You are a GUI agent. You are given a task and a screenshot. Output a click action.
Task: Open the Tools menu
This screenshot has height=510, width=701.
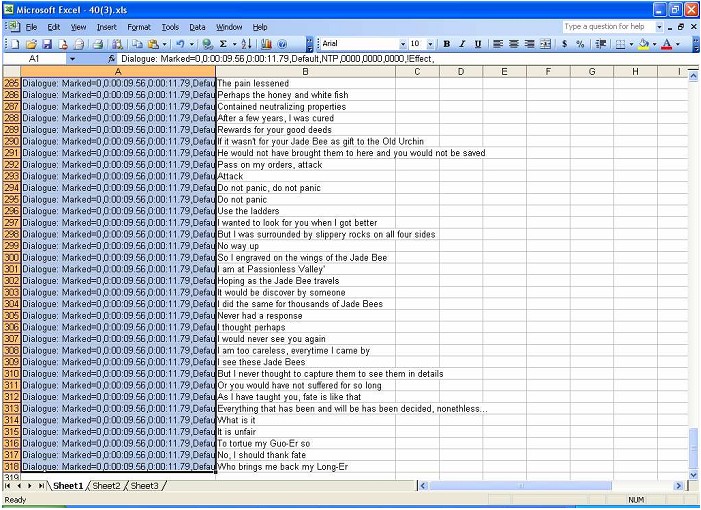click(x=170, y=27)
